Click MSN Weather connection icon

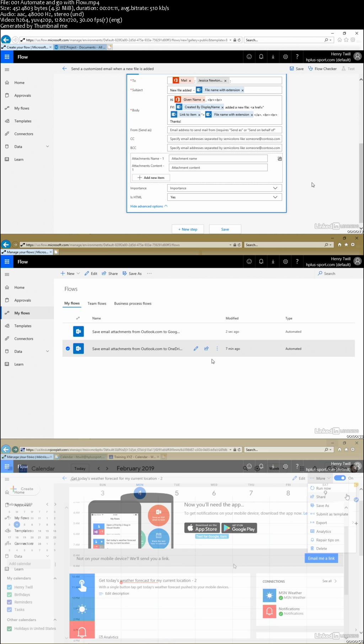(x=269, y=595)
